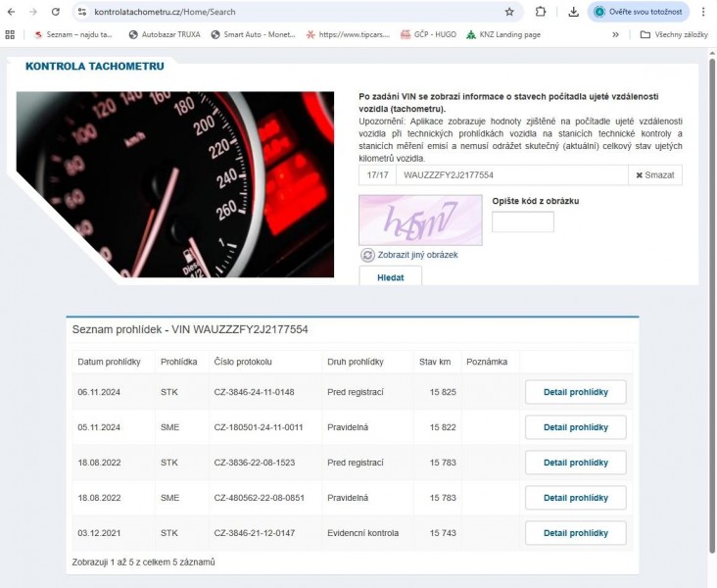717x588 pixels.
Task: Reload the page with refresh icon
Action: pos(55,12)
